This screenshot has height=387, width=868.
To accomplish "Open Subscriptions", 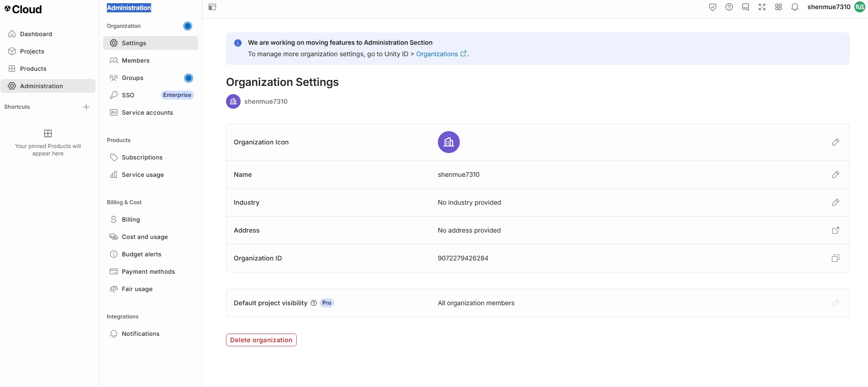I will [x=151, y=157].
